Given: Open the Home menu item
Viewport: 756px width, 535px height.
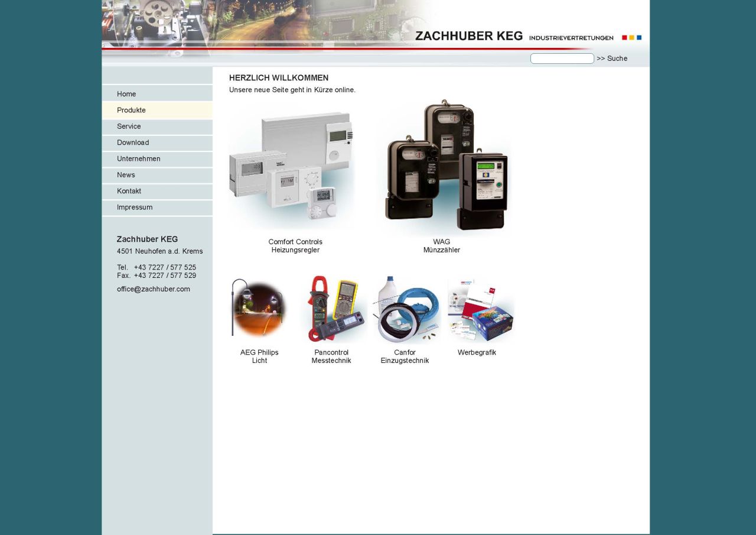Looking at the screenshot, I should point(126,94).
